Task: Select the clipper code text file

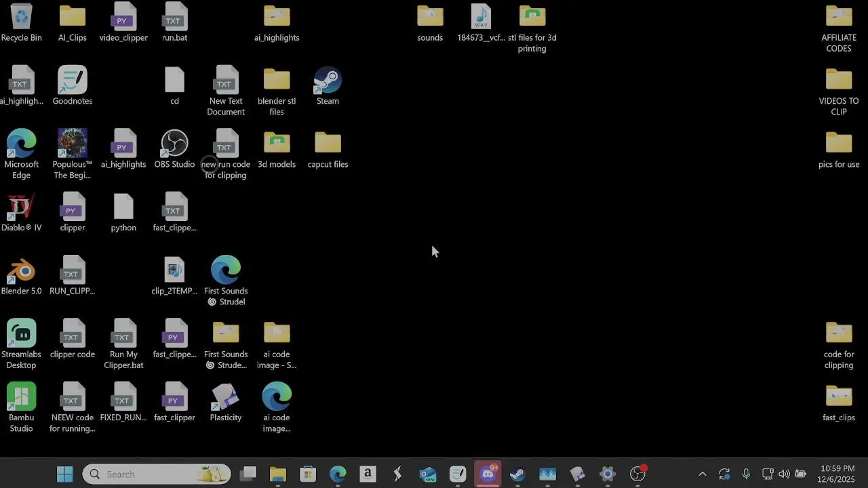Action: pyautogui.click(x=73, y=339)
